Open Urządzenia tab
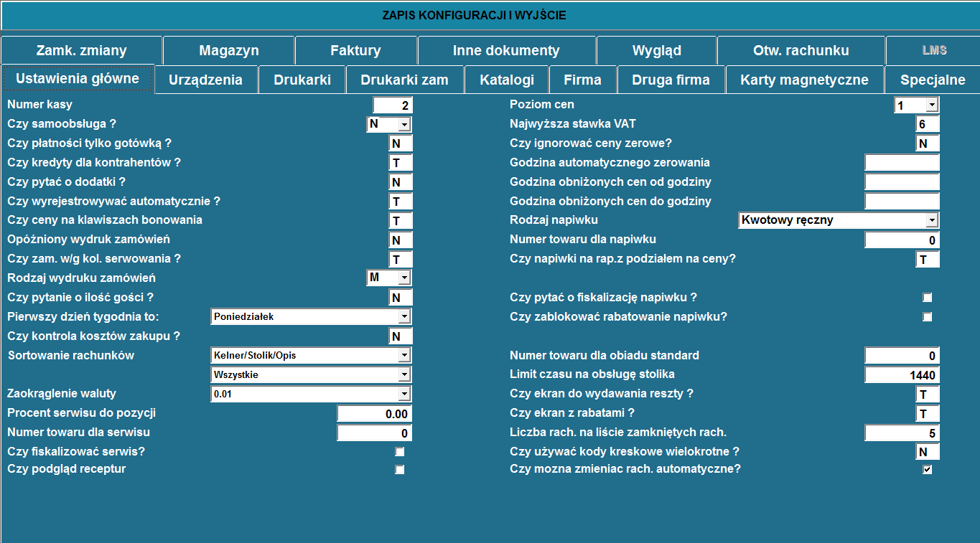 pyautogui.click(x=205, y=80)
